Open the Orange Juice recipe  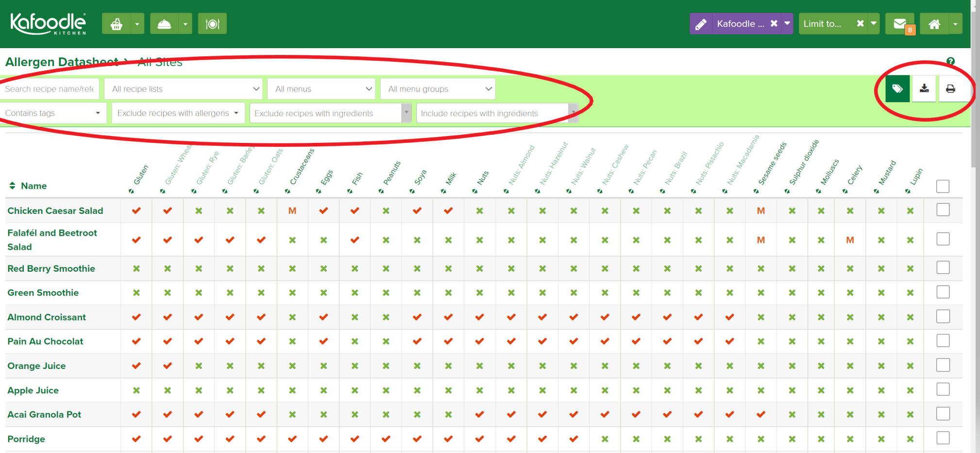[x=36, y=366]
